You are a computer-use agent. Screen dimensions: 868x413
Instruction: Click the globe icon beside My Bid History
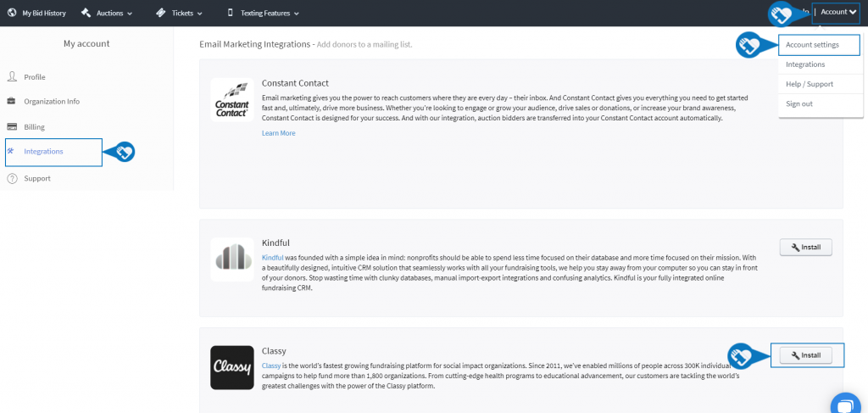(x=12, y=13)
